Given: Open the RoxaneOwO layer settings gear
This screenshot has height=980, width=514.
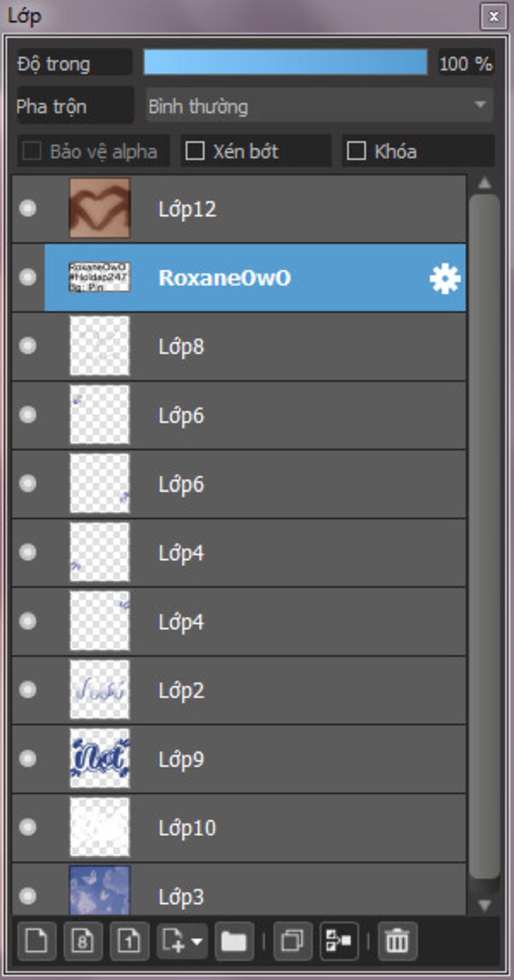Looking at the screenshot, I should (x=445, y=278).
